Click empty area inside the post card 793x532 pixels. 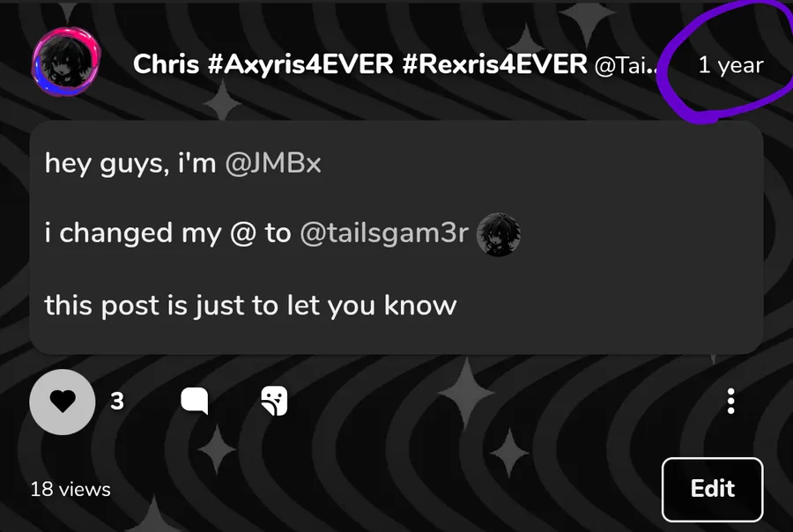click(607, 284)
